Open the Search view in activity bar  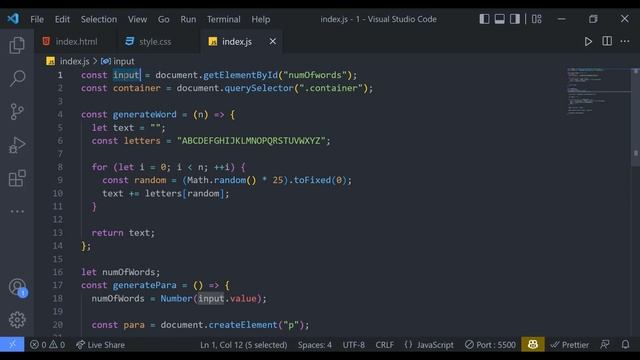tap(17, 78)
